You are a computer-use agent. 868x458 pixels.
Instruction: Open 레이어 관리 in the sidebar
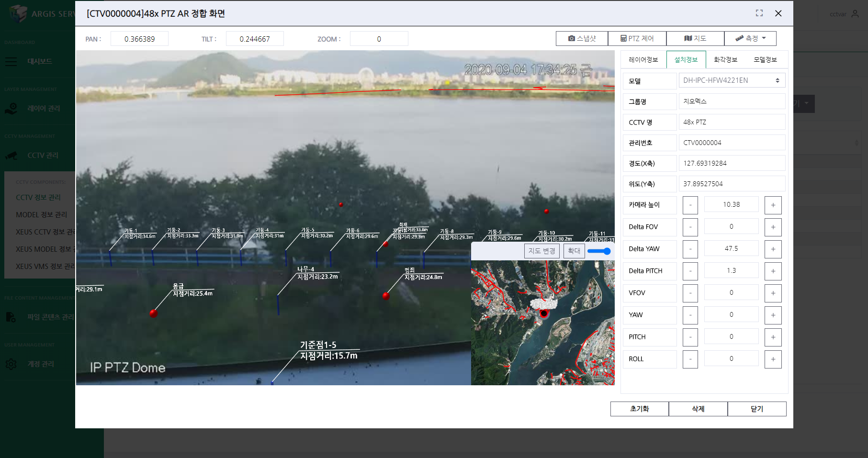(x=44, y=108)
